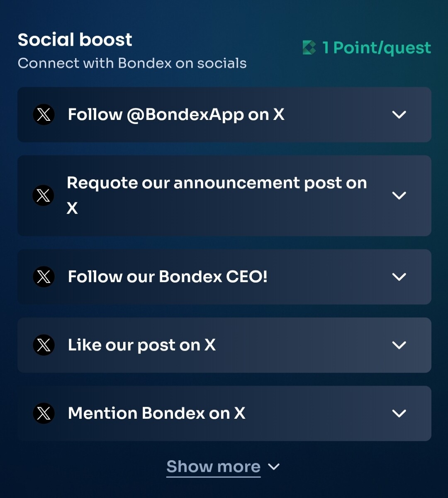Click the green Bondex points logo icon
This screenshot has height=498, width=448.
309,48
